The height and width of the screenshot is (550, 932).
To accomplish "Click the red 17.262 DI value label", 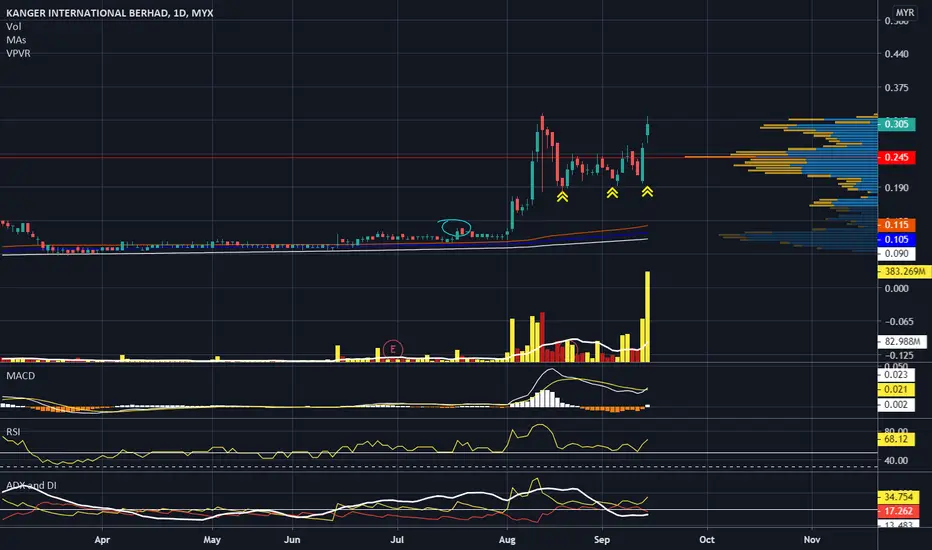I will (x=898, y=511).
